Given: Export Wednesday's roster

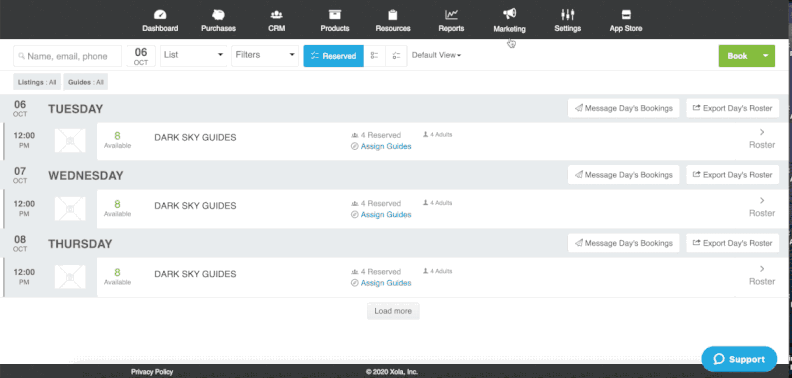Looking at the screenshot, I should point(732,175).
